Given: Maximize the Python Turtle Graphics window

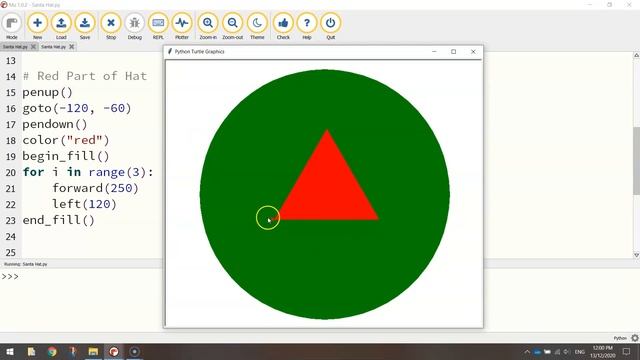Looking at the screenshot, I should pos(453,52).
